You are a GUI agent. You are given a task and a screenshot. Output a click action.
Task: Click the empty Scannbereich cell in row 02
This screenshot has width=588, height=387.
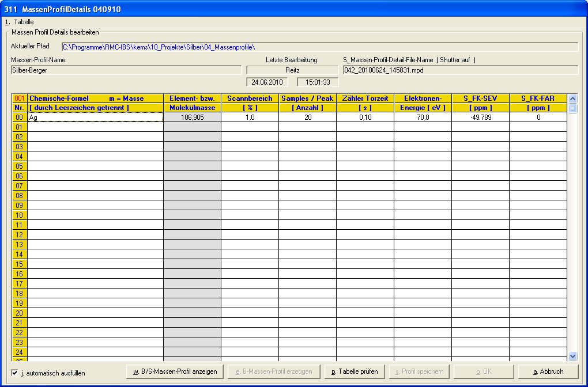[250, 136]
